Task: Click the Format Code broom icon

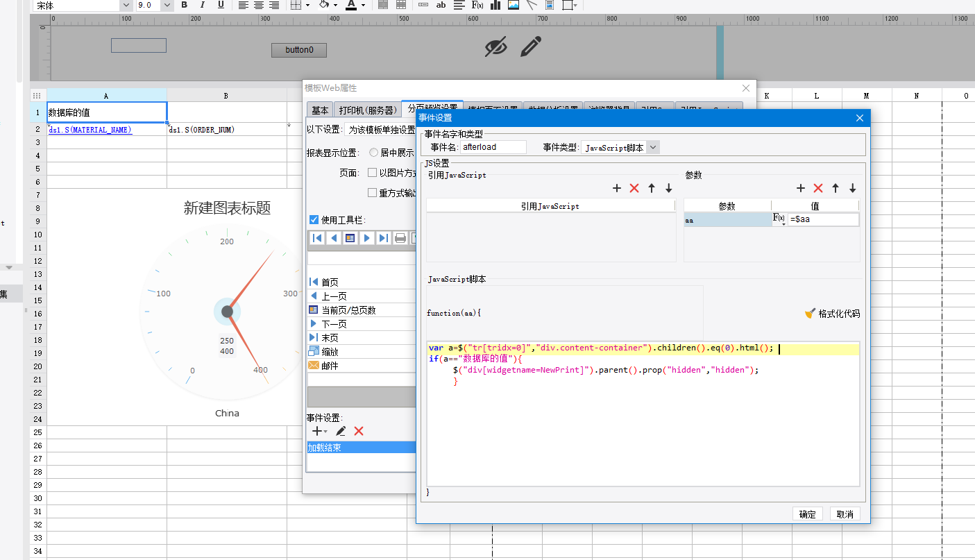Action: point(811,314)
